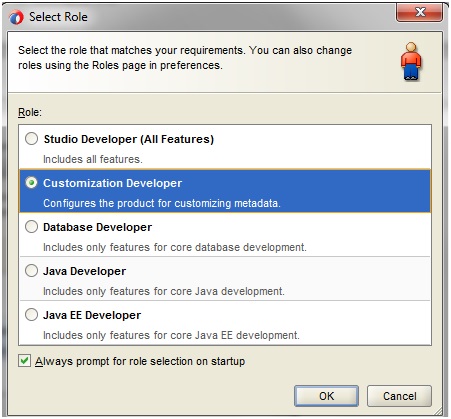Click the Cancel button
This screenshot has height=419, width=451.
click(399, 396)
